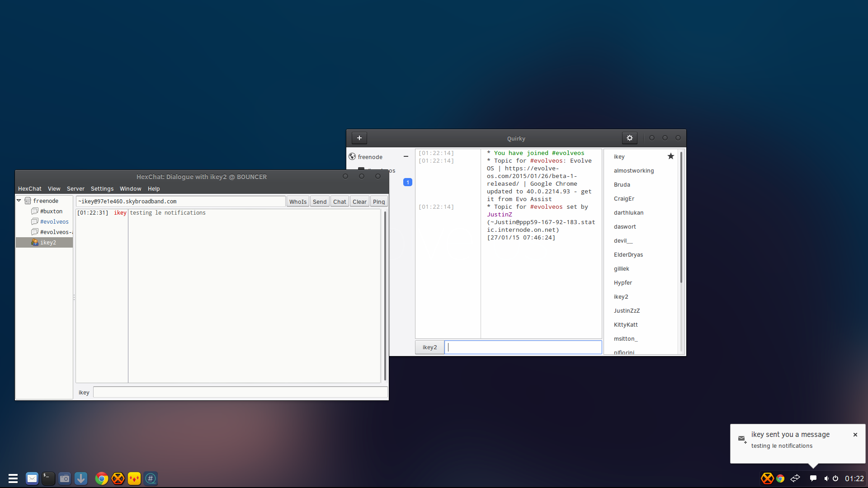This screenshot has height=488, width=868.
Task: Select gilliek in Quirky user list
Action: click(622, 268)
